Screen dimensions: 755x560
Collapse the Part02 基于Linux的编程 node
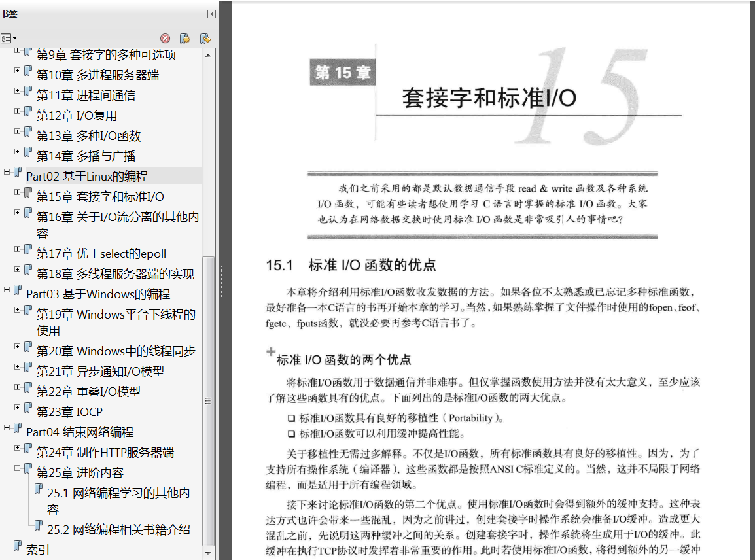point(7,171)
